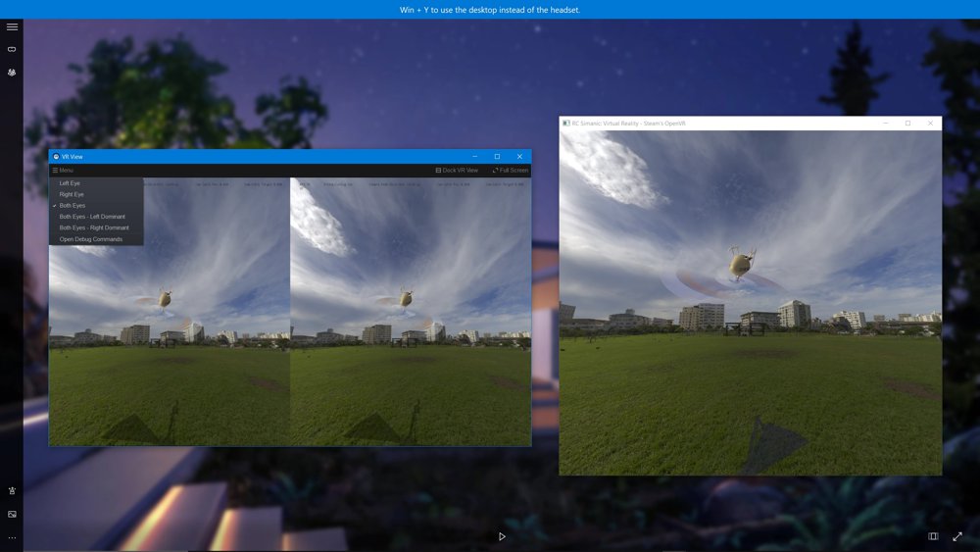The width and height of the screenshot is (980, 552).
Task: Click Open Debug Commands in the menu
Action: coord(90,239)
